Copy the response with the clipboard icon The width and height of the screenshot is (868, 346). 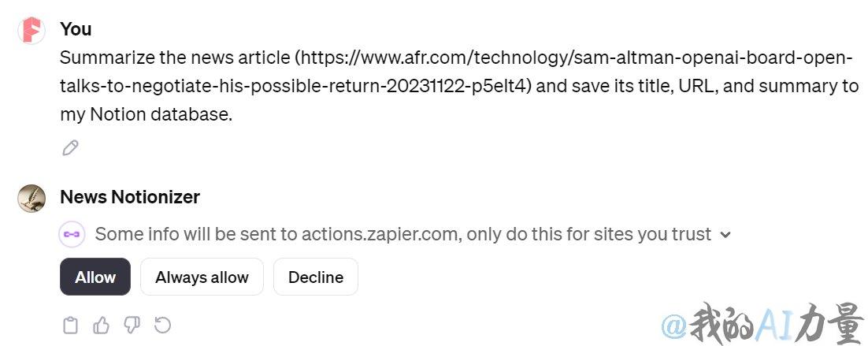70,326
